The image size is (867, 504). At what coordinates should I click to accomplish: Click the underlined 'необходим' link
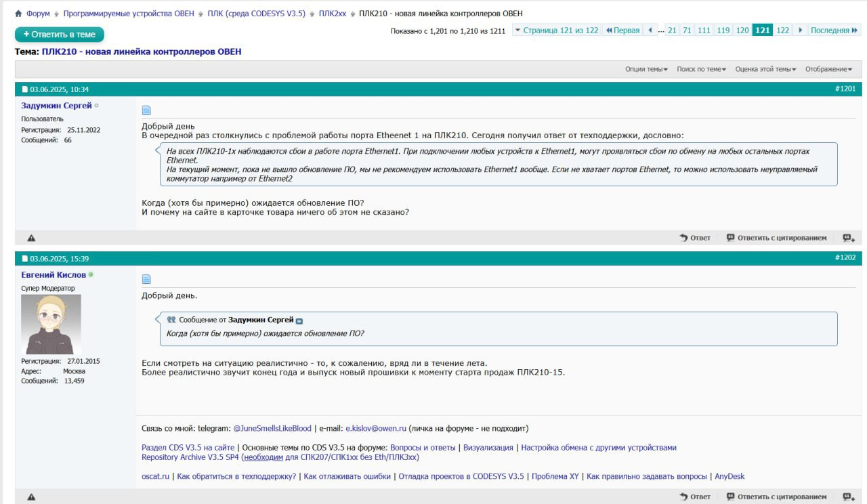pos(263,457)
